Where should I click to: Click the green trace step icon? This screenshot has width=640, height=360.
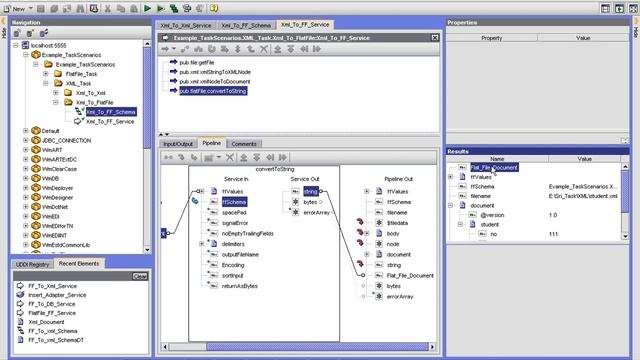pos(173,8)
